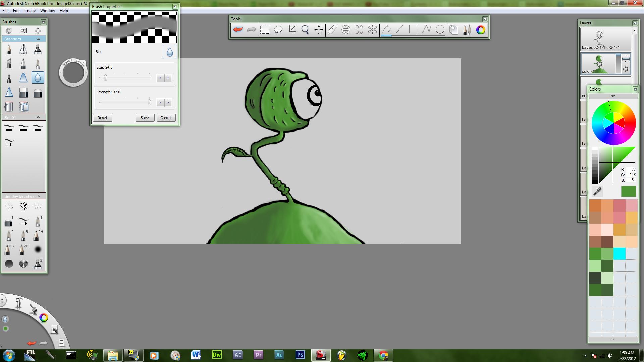This screenshot has width=644, height=362.
Task: Open the Image menu
Action: tap(30, 11)
